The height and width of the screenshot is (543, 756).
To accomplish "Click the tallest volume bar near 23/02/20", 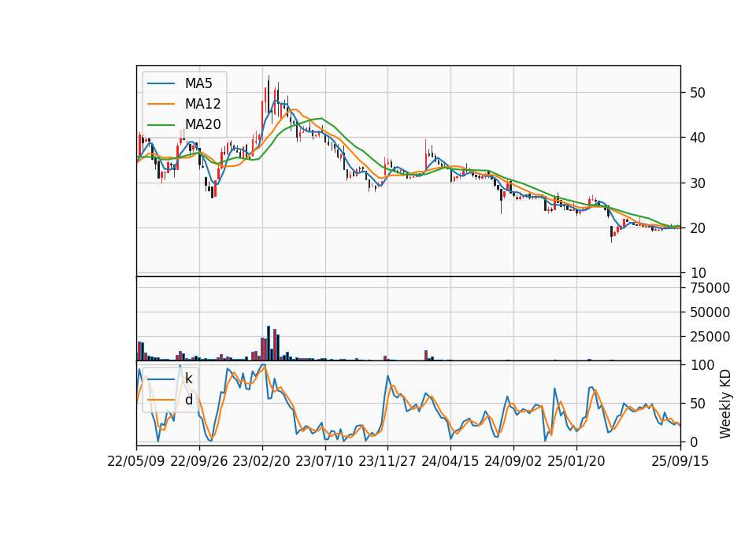I will [x=269, y=343].
